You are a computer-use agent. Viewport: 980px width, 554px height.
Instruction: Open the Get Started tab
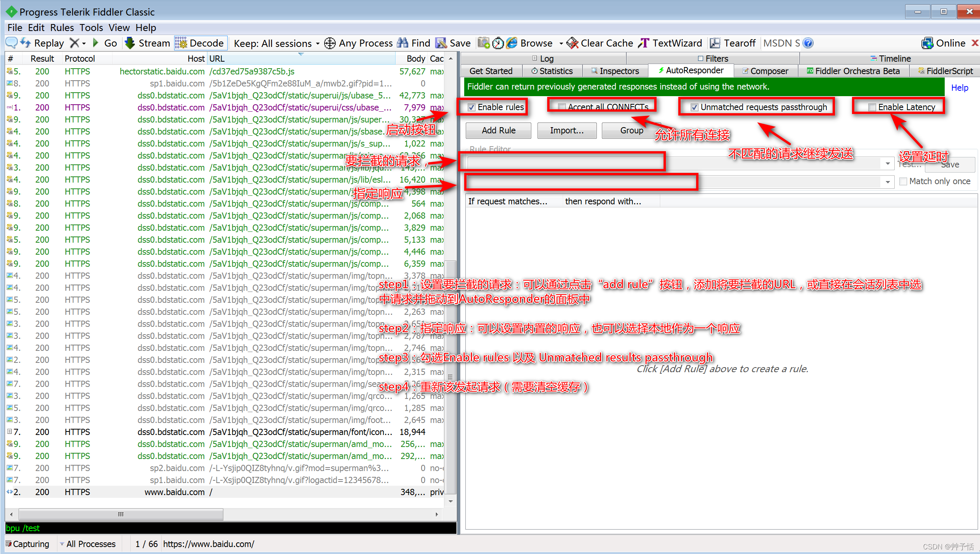[x=491, y=71]
